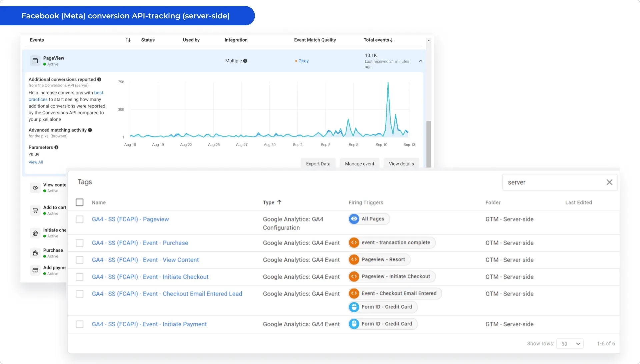This screenshot has height=364, width=640.
Task: Click the PageView event window icon
Action: tap(35, 61)
